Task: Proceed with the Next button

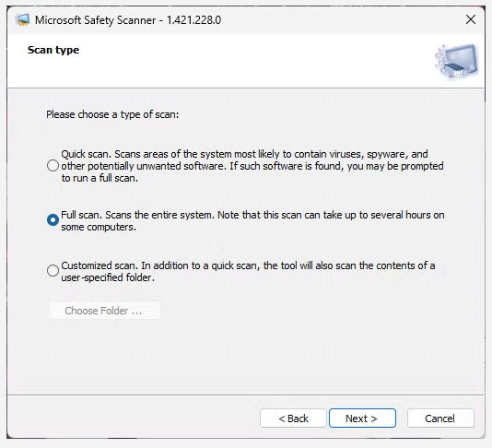Action: tap(362, 419)
